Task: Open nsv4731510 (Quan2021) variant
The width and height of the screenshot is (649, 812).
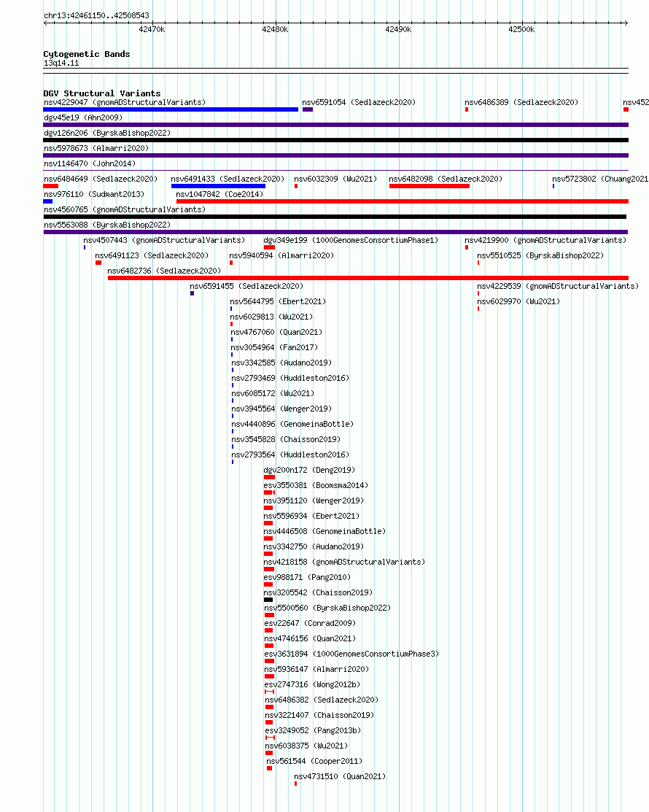Action: pyautogui.click(x=340, y=776)
